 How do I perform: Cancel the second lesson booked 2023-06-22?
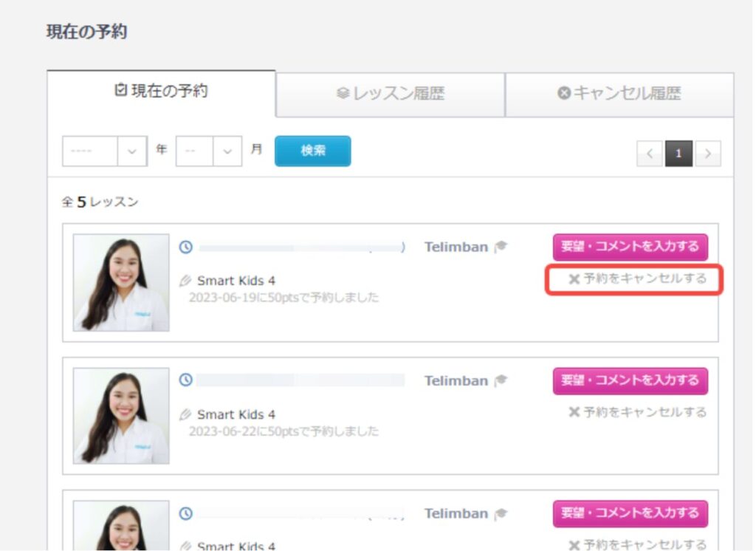point(637,412)
